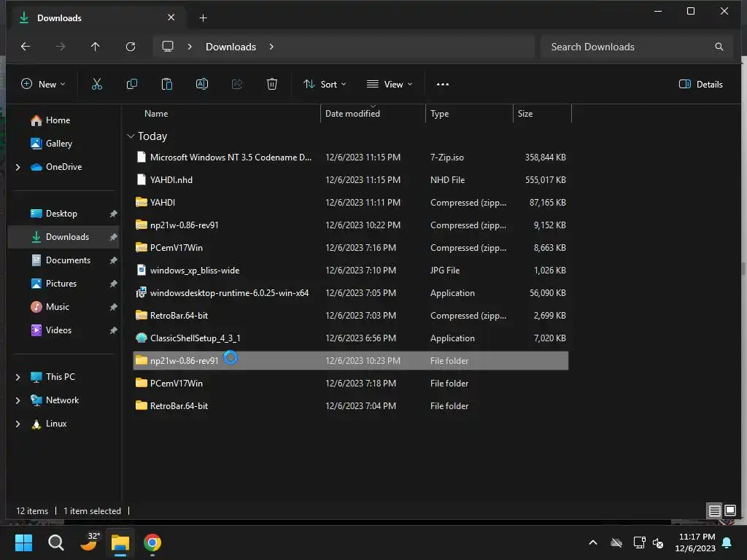Image resolution: width=747 pixels, height=560 pixels.
Task: Select the YAHDI.nhd file
Action: point(351,180)
